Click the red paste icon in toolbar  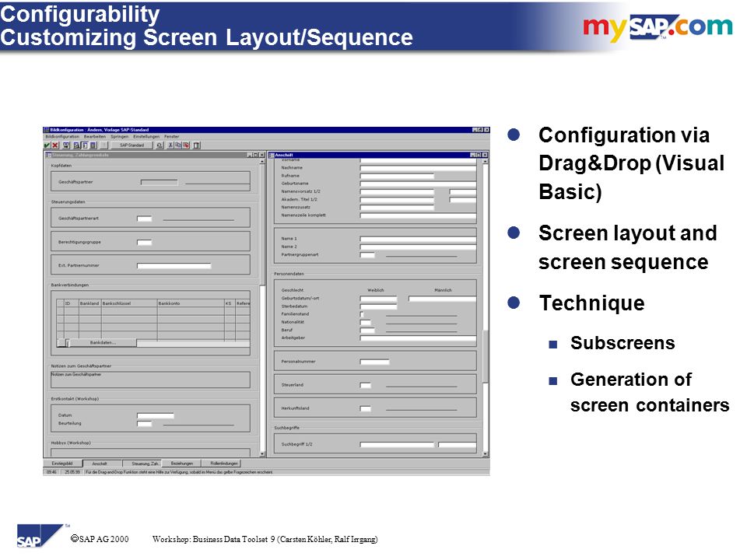click(186, 145)
